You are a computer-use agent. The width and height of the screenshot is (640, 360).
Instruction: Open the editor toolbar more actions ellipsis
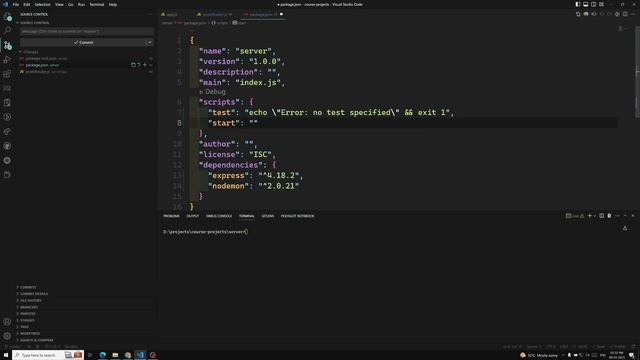click(x=633, y=14)
